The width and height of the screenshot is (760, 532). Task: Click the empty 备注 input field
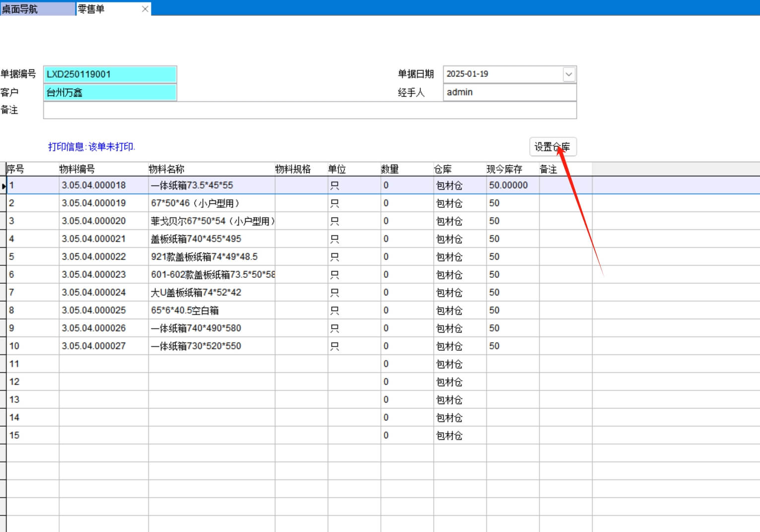[x=309, y=110]
